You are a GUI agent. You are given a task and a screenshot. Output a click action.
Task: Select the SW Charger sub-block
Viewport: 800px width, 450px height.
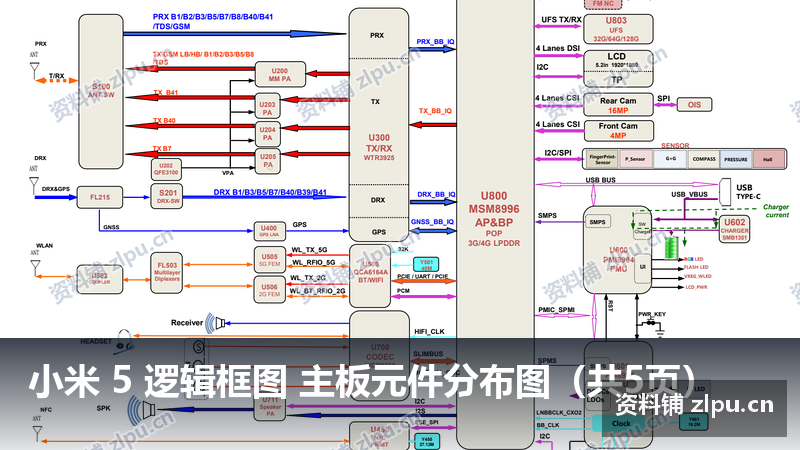point(642,228)
